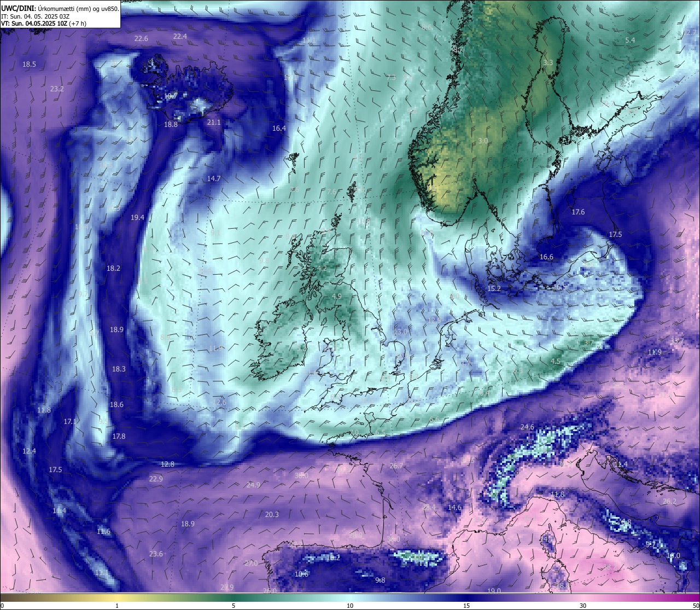The image size is (700, 610).
Task: Click the value 3.3 over Sweden
Action: click(x=548, y=62)
